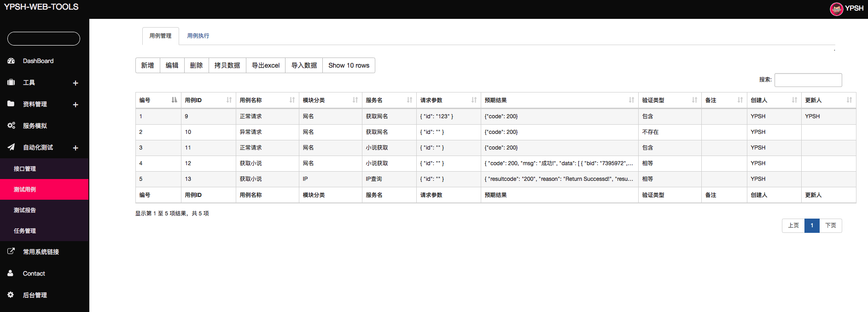The height and width of the screenshot is (312, 868).
Task: Click the YPSH username at top right
Action: coord(854,8)
